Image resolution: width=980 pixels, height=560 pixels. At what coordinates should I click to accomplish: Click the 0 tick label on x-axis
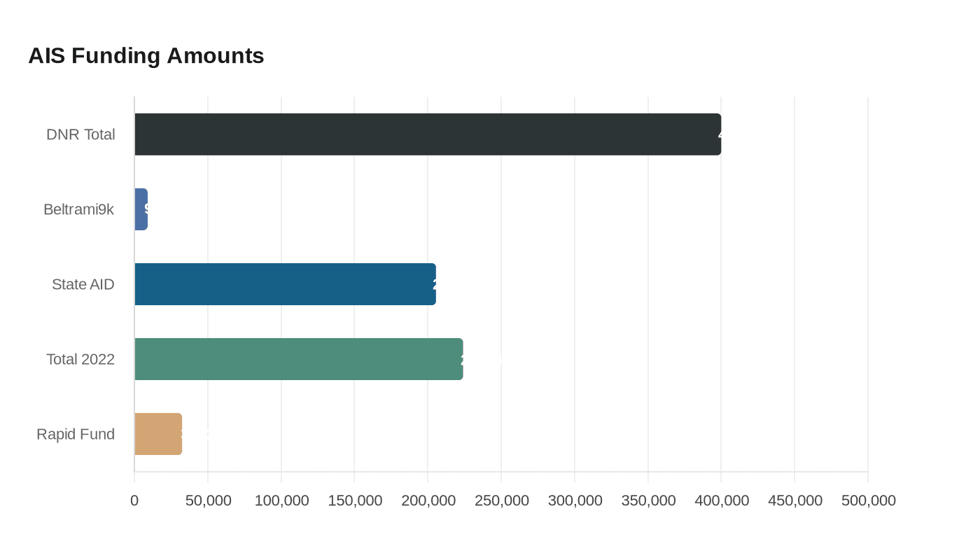pyautogui.click(x=134, y=500)
